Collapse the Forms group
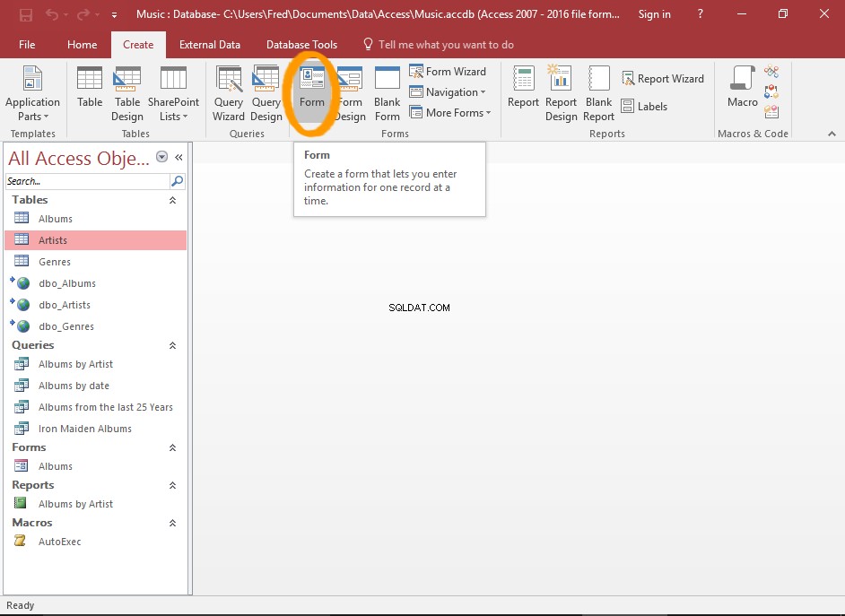Screen dimensions: 845x616 pyautogui.click(x=172, y=448)
